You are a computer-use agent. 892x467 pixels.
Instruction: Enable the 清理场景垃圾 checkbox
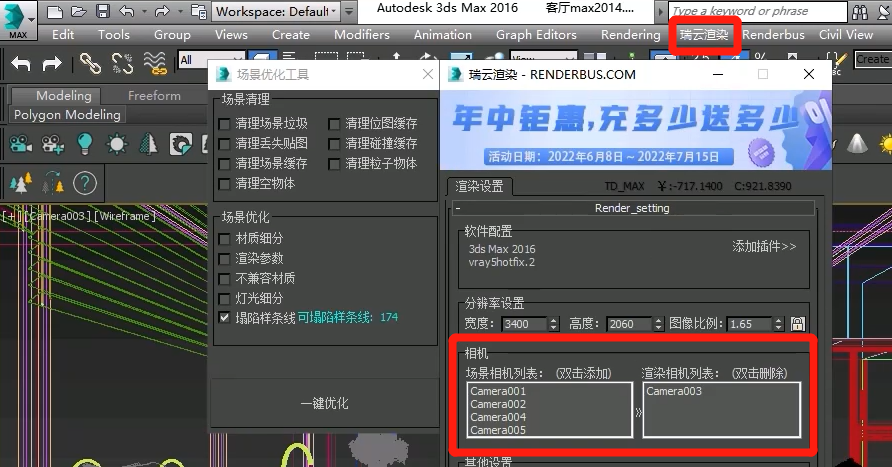(225, 123)
